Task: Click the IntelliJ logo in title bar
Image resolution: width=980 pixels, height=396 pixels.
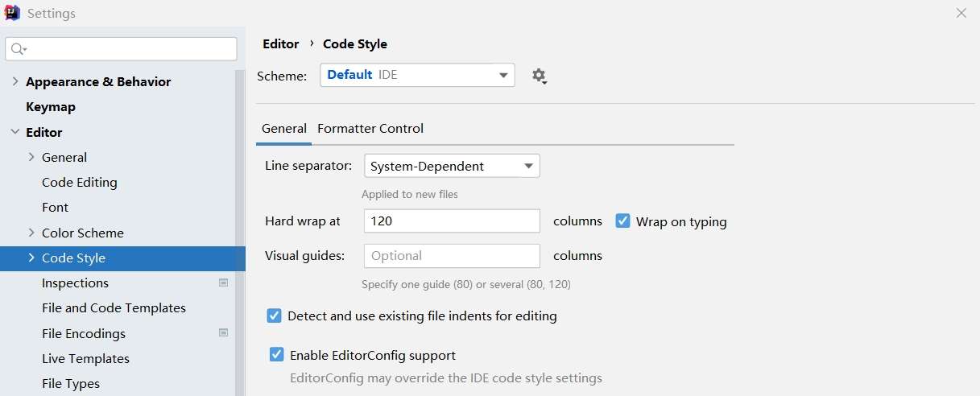Action: (12, 13)
